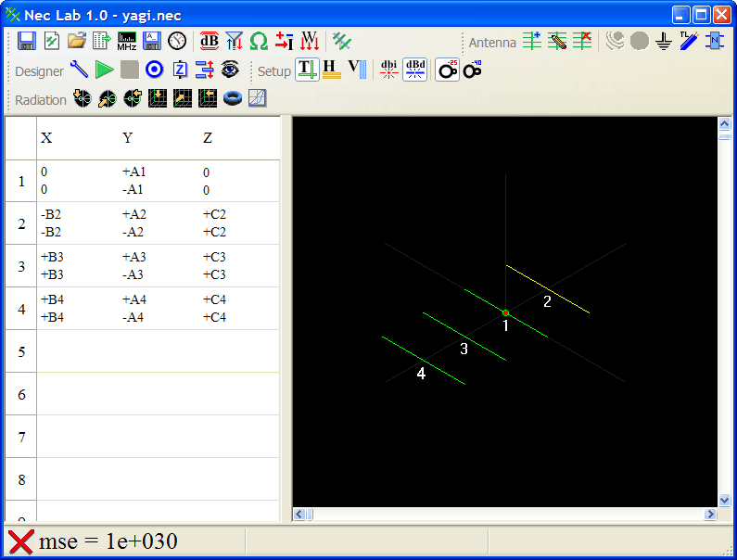
Task: Click the funnel filter icon with arrows
Action: [234, 42]
